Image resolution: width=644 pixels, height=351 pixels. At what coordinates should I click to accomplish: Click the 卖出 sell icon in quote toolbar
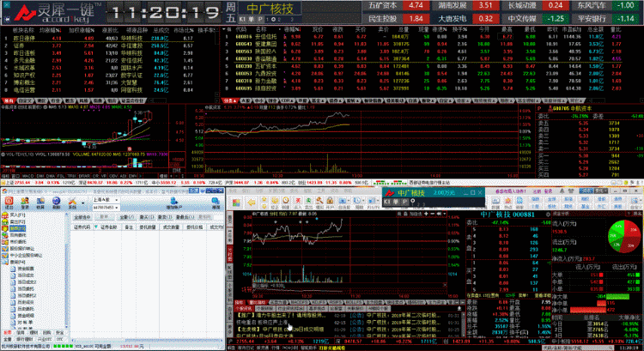click(308, 200)
